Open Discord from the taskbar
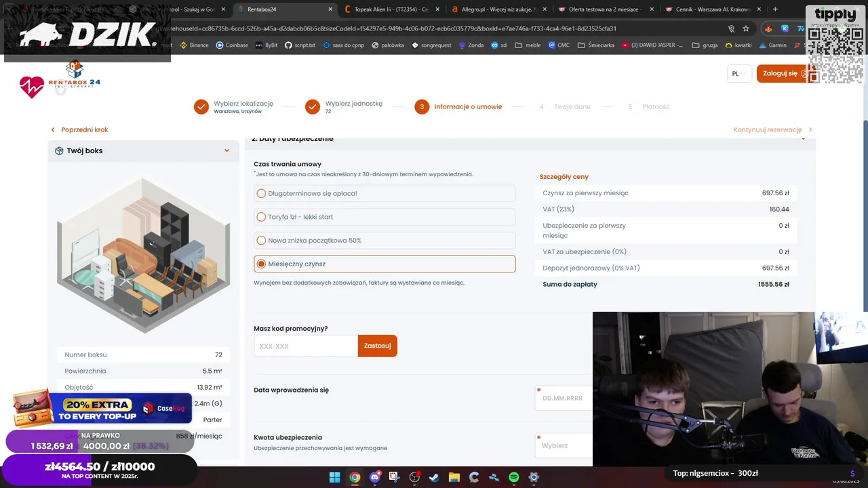868x488 pixels. tap(374, 477)
